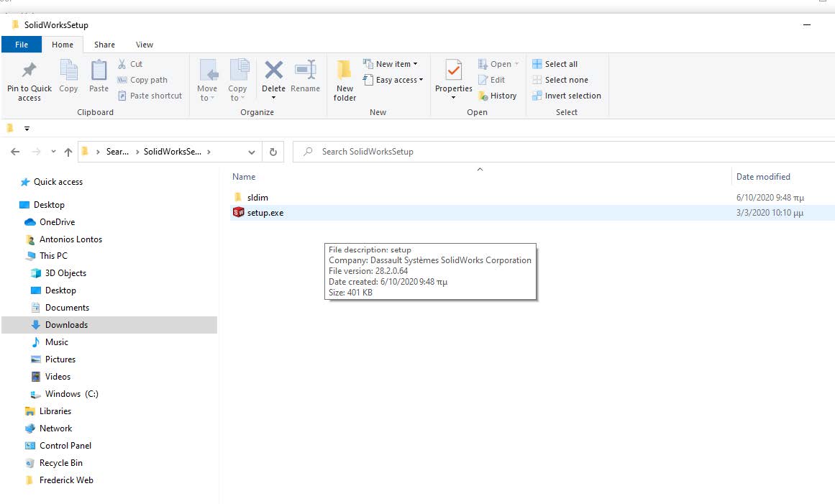Expand the address bar history dropdown
Screen dimensions: 835x504
(251, 152)
